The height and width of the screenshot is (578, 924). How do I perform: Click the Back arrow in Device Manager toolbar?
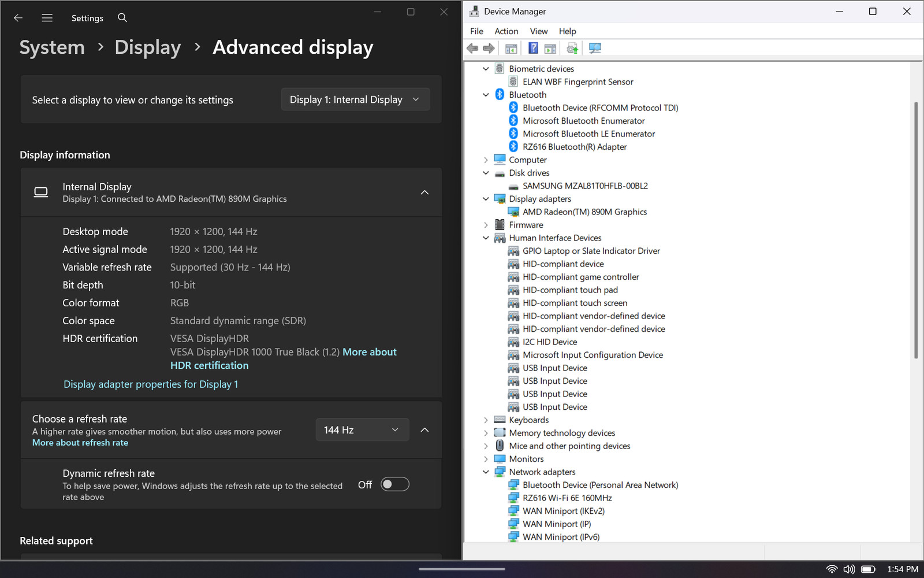pos(472,49)
